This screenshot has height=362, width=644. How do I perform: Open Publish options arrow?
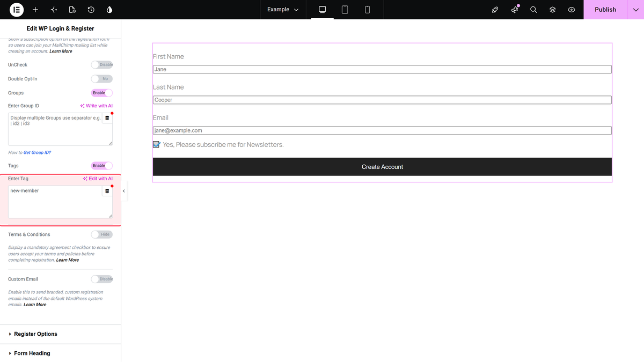(x=635, y=10)
